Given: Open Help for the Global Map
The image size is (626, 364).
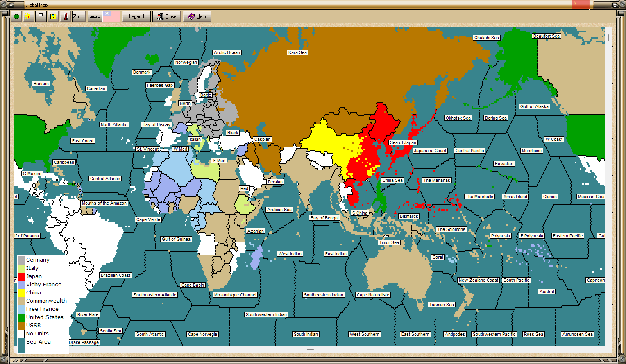Looking at the screenshot, I should tap(197, 16).
